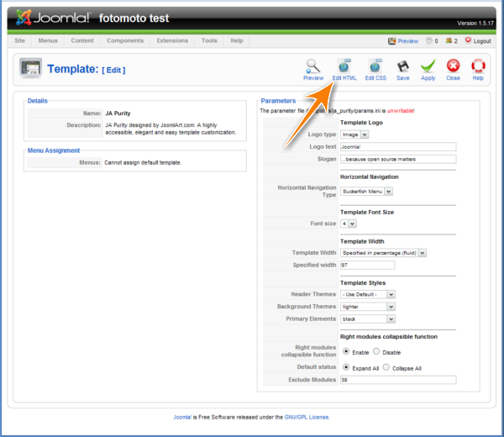This screenshot has height=437, width=504.
Task: Open the Background Themes dropdown
Action: point(368,307)
